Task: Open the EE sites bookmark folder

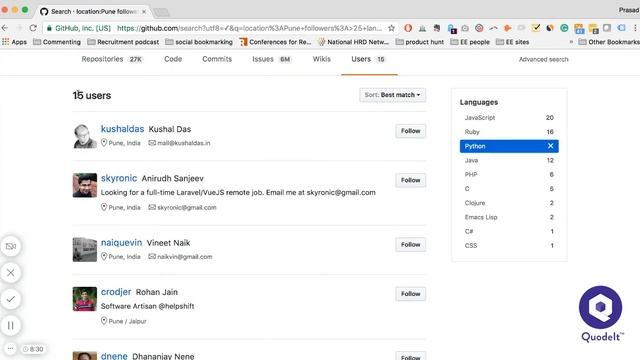Action: pos(512,42)
